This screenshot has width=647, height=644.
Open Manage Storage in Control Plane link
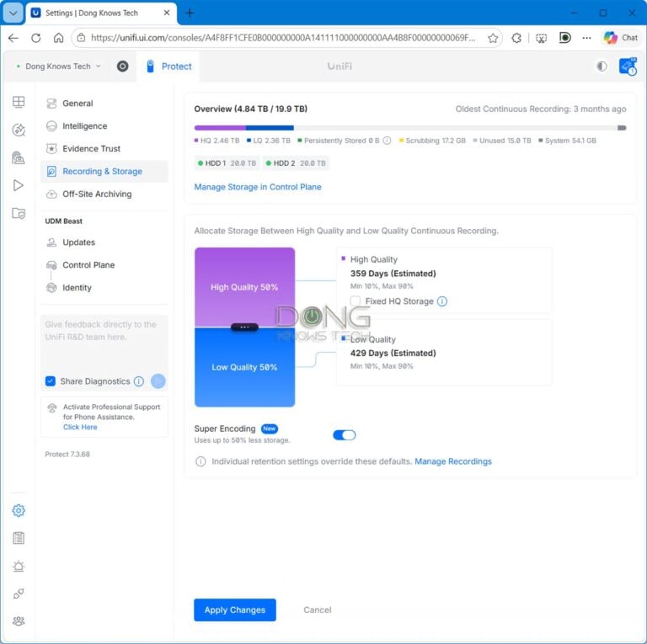258,187
